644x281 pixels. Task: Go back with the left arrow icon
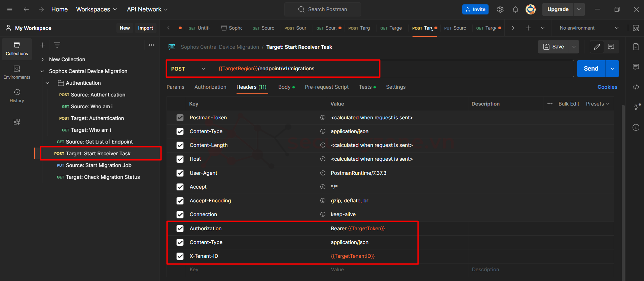[26, 9]
